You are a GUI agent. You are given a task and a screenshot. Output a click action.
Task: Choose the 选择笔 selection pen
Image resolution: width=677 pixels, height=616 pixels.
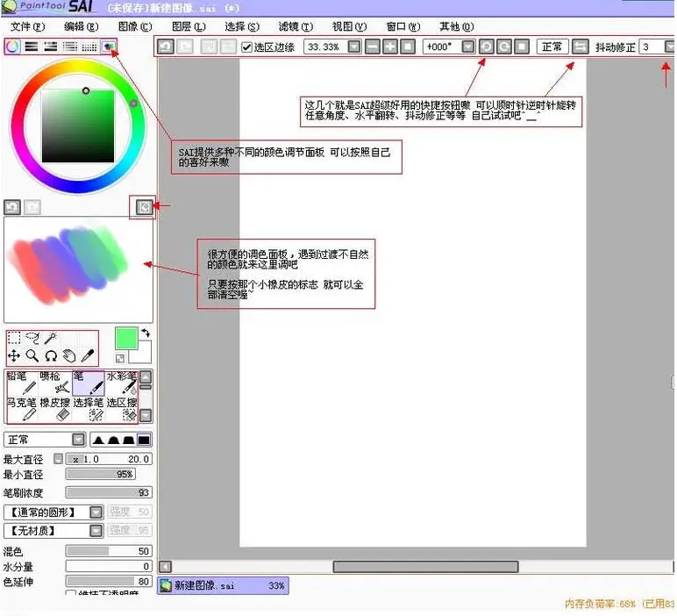coord(89,410)
